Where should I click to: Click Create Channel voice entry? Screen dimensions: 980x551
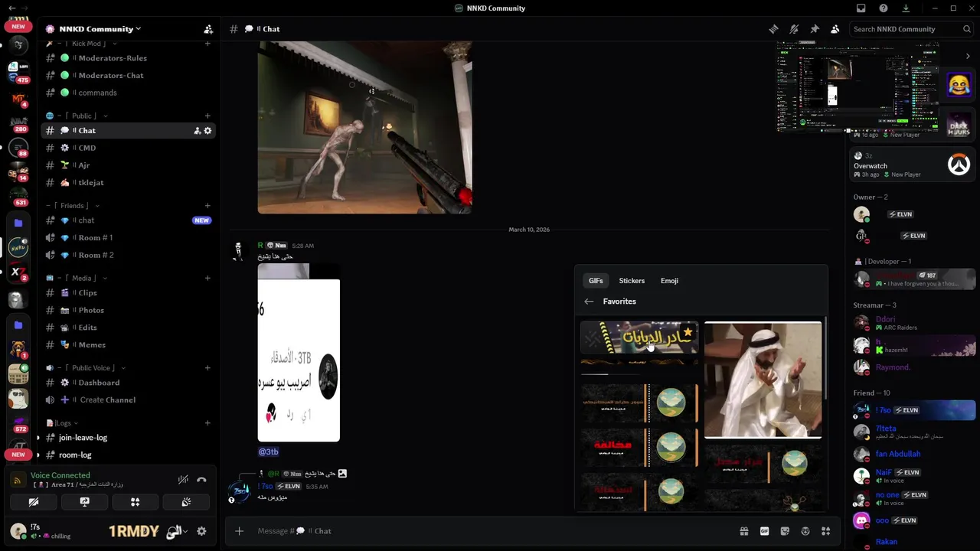(x=128, y=400)
